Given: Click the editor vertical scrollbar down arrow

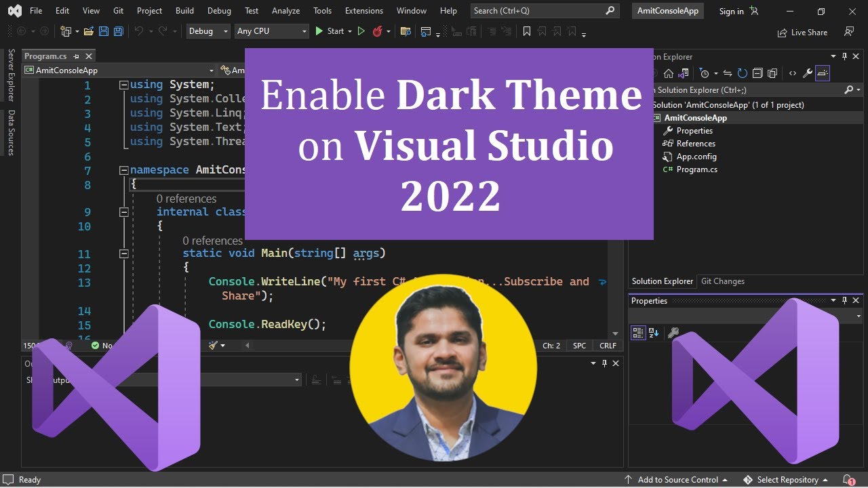Looking at the screenshot, I should 616,333.
